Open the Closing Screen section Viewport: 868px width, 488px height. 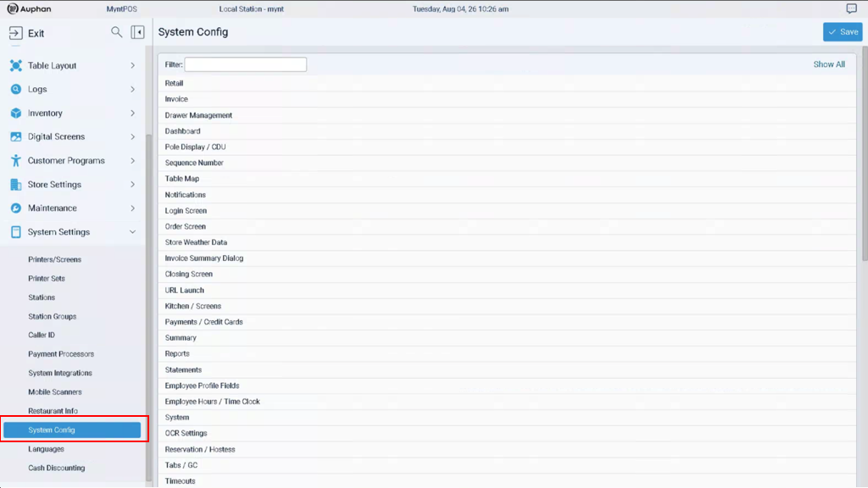coord(507,274)
